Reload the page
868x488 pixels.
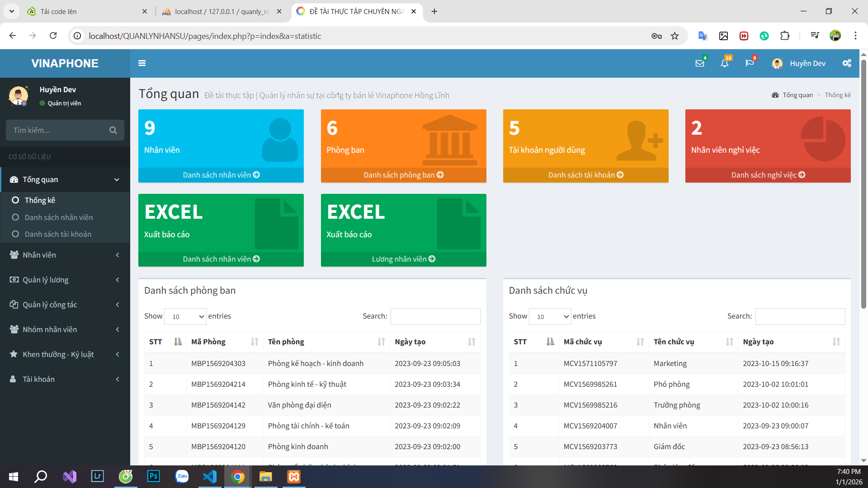[x=53, y=36]
